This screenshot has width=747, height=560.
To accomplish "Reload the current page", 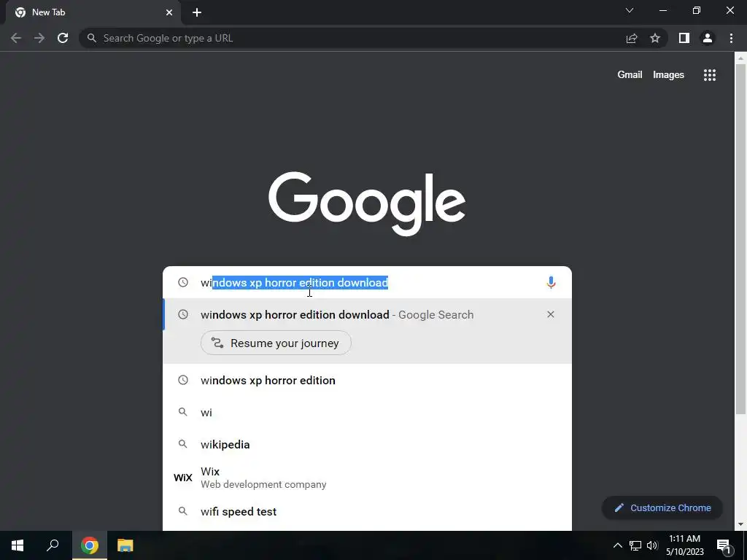I will tap(63, 38).
